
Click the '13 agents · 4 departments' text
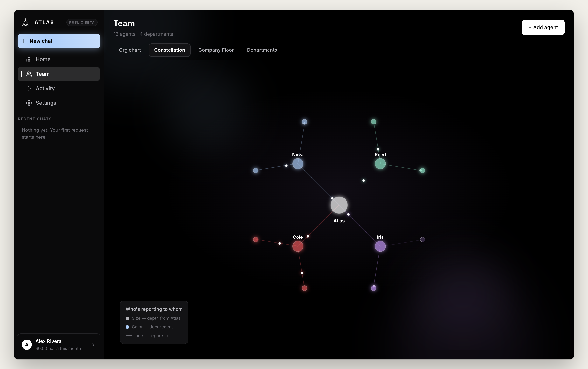point(143,34)
